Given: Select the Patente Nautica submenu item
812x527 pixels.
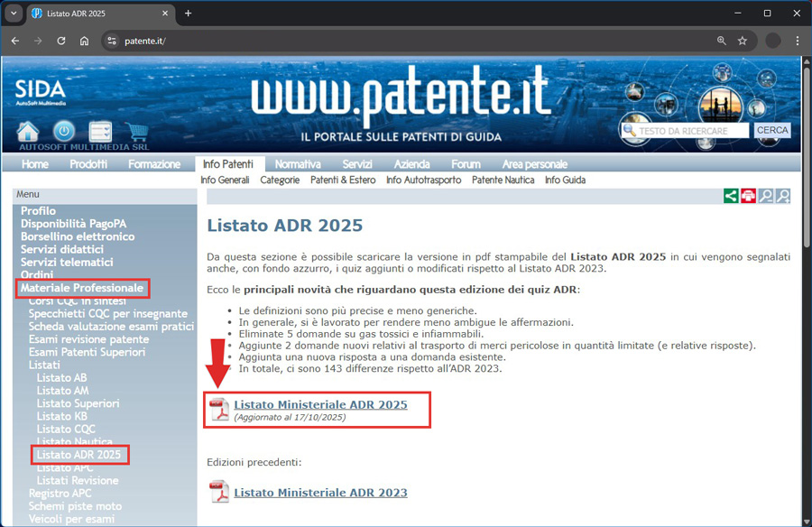Looking at the screenshot, I should [x=503, y=180].
